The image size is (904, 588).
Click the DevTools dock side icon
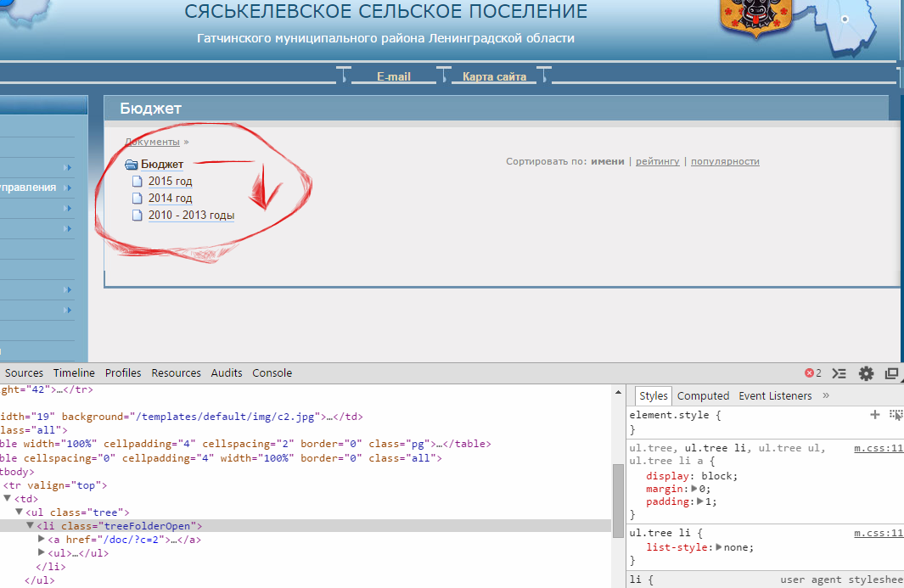[891, 373]
